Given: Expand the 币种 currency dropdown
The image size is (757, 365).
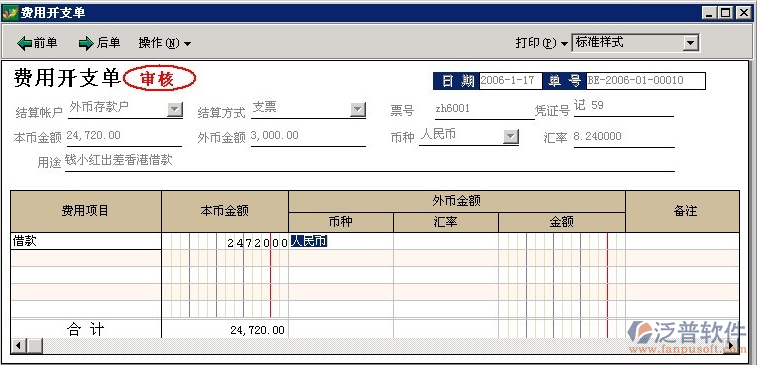Looking at the screenshot, I should [x=510, y=137].
